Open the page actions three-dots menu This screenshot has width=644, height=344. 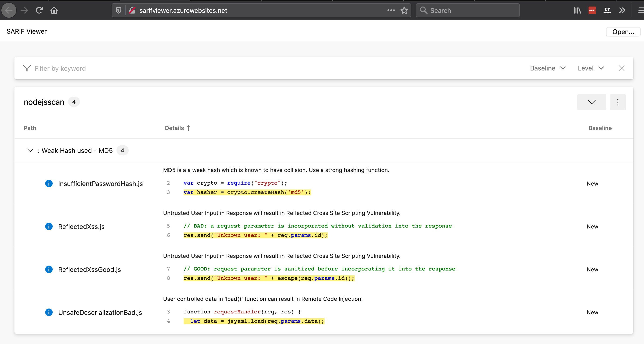click(391, 10)
